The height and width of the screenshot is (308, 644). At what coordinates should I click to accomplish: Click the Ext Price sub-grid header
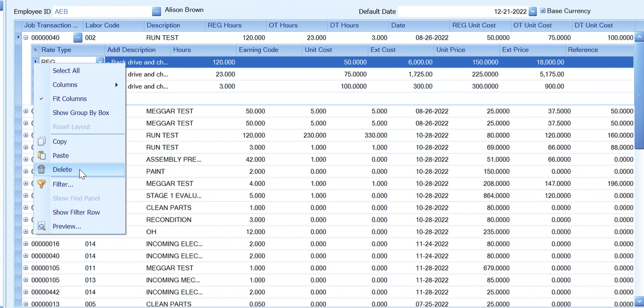tap(532, 50)
